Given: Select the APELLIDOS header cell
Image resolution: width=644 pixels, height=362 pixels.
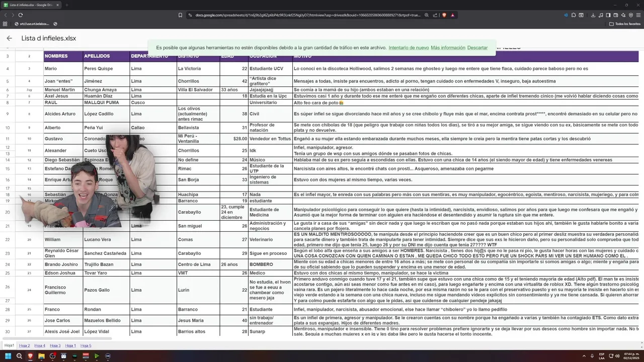Looking at the screenshot, I should coord(106,56).
